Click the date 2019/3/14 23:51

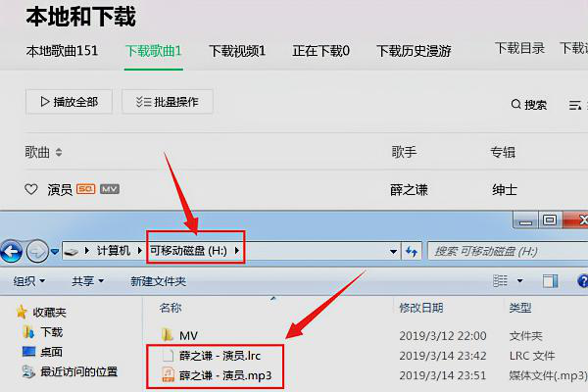(x=443, y=375)
